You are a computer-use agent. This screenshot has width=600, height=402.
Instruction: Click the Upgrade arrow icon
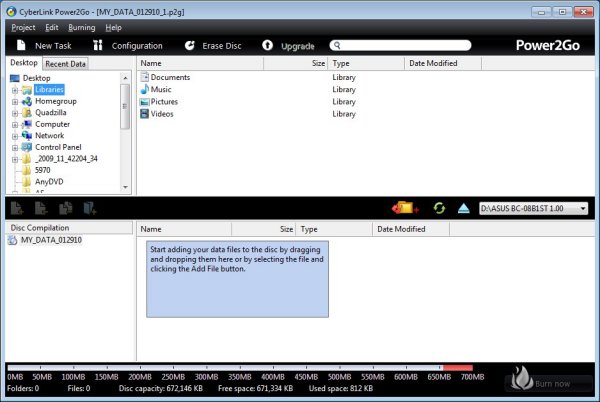(267, 46)
